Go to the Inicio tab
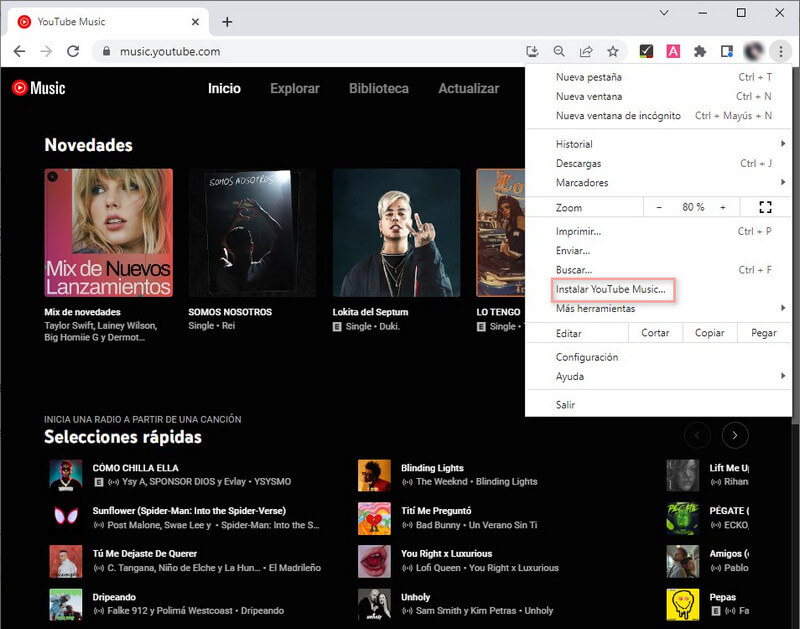800x629 pixels. coord(224,88)
